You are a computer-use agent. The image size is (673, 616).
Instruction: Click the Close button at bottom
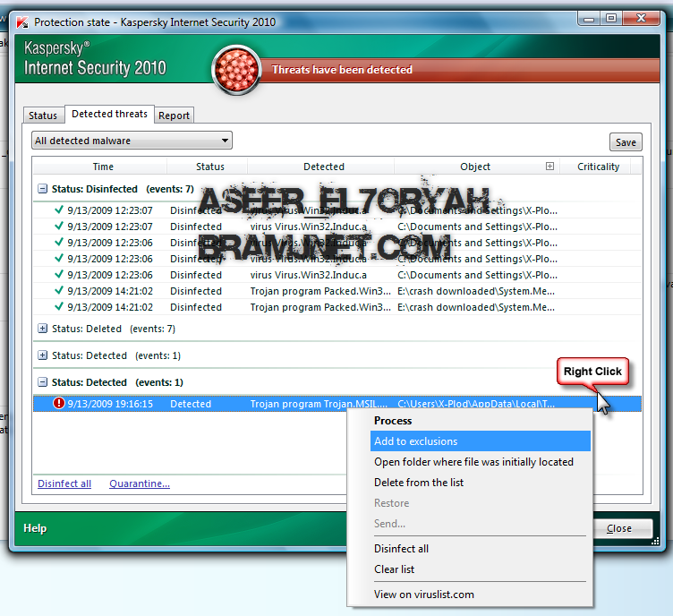[x=619, y=528]
